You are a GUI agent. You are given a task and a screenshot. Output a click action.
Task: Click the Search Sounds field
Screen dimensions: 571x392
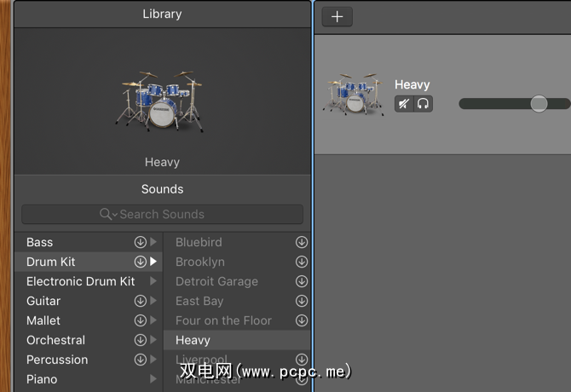tap(162, 214)
